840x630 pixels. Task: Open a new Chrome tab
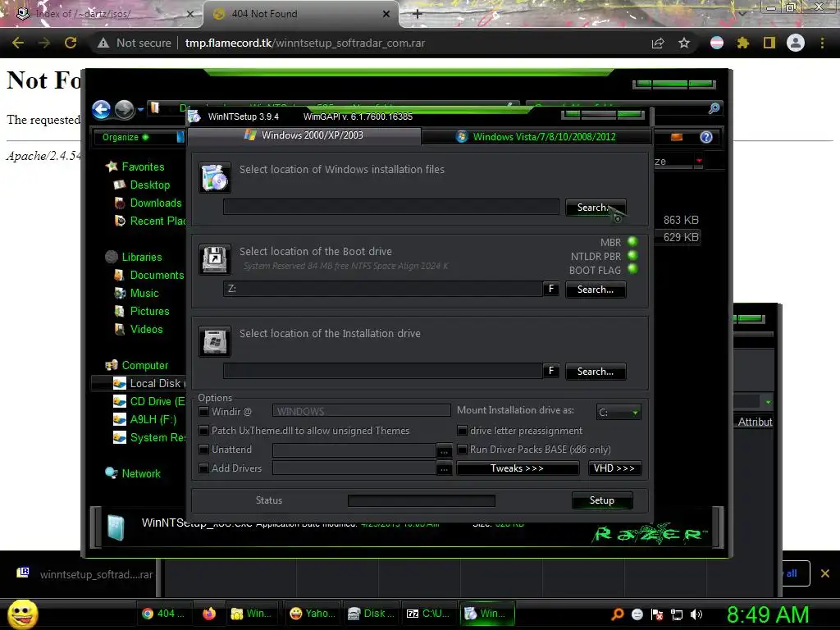tap(418, 14)
